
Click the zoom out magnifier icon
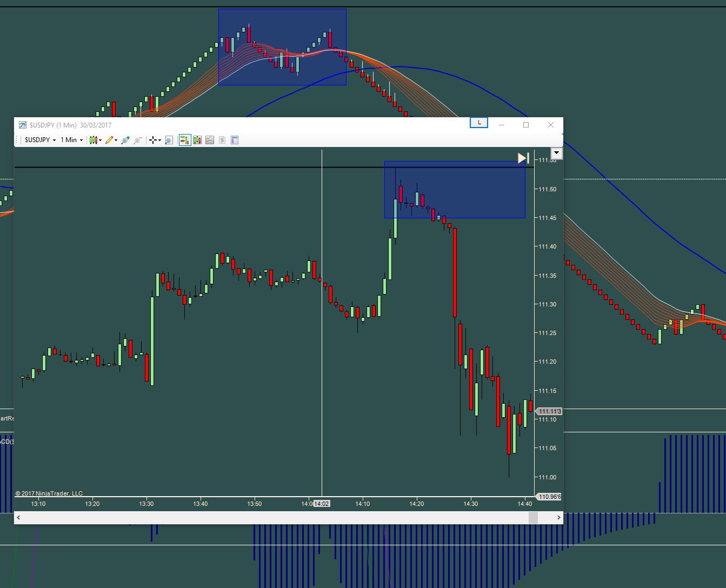(x=138, y=140)
